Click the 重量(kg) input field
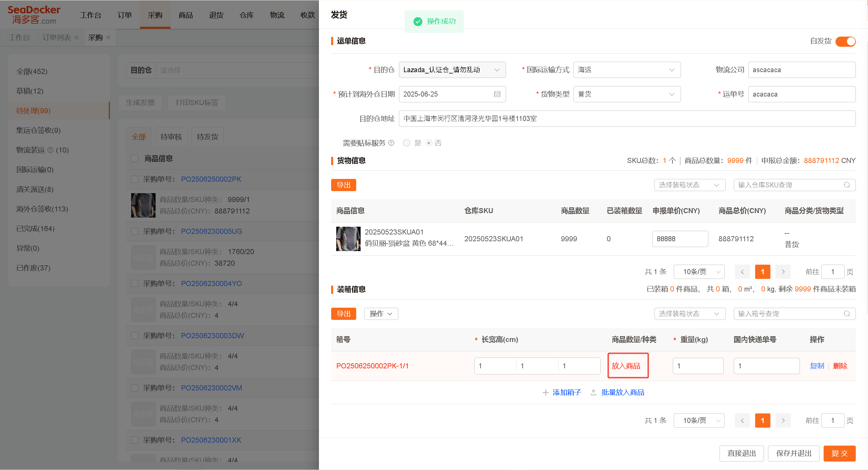The height and width of the screenshot is (470, 868). point(698,366)
